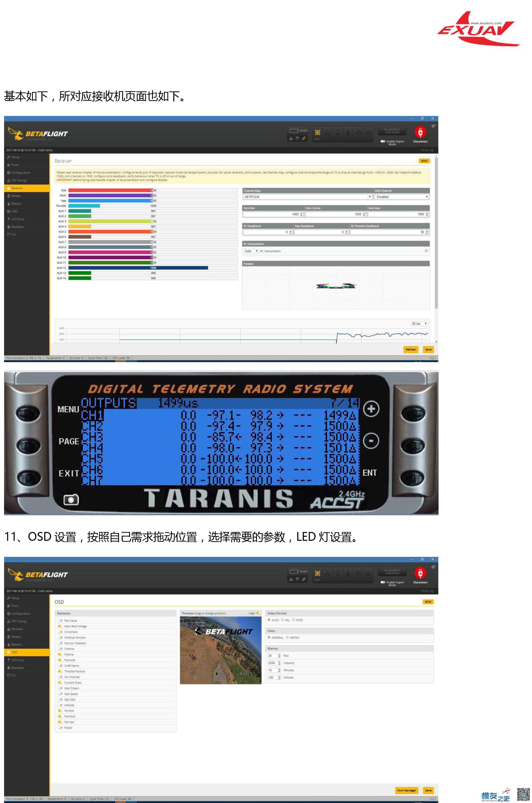Click the red Roll channel bar
Viewport: 532px width, 803px height.
click(153, 190)
